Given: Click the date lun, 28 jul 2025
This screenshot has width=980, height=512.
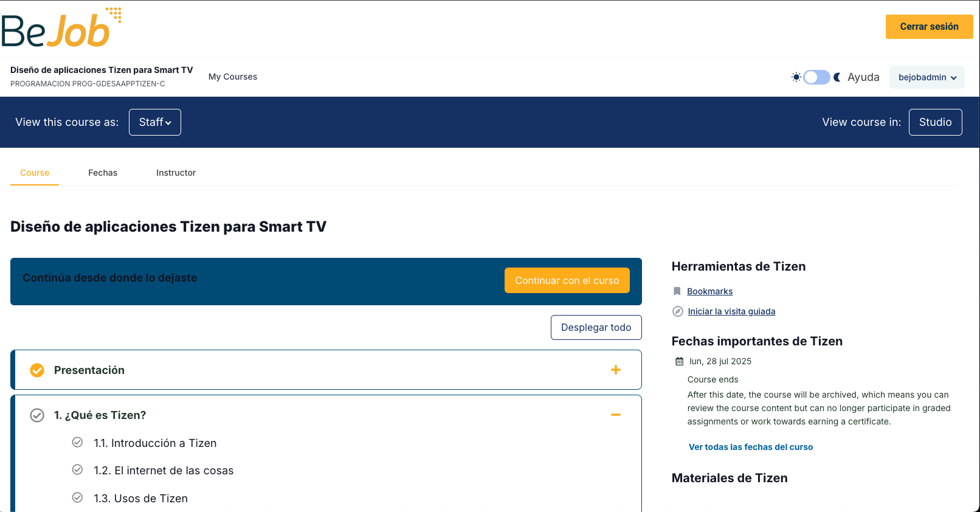Looking at the screenshot, I should coord(720,361).
